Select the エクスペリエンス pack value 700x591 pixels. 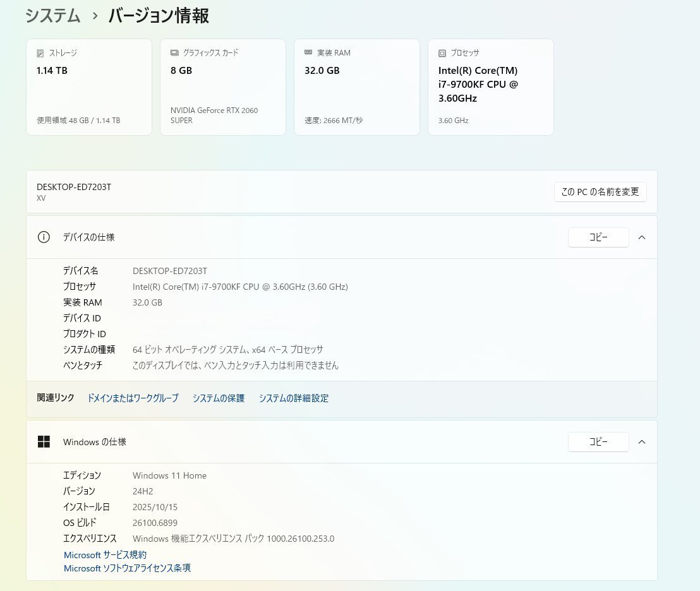234,539
